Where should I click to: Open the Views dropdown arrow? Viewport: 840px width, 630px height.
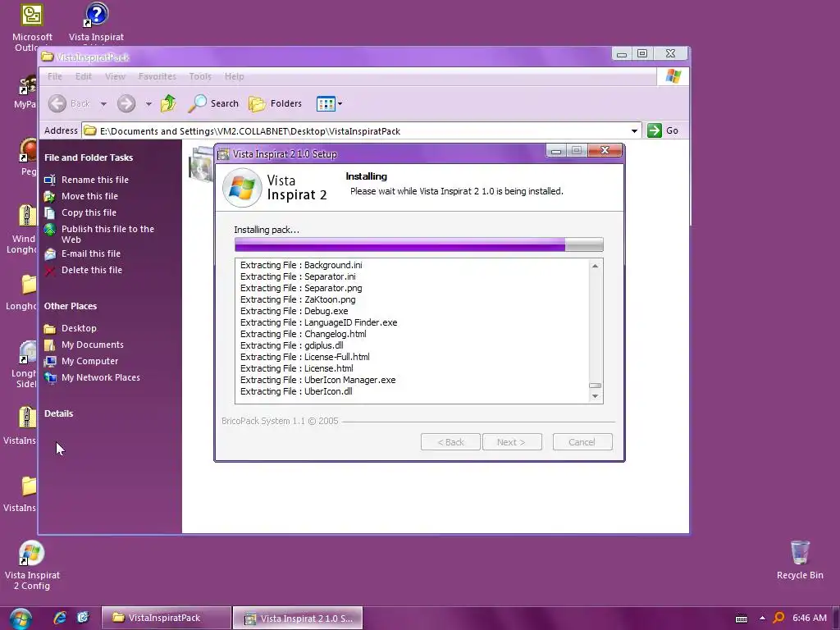point(340,103)
